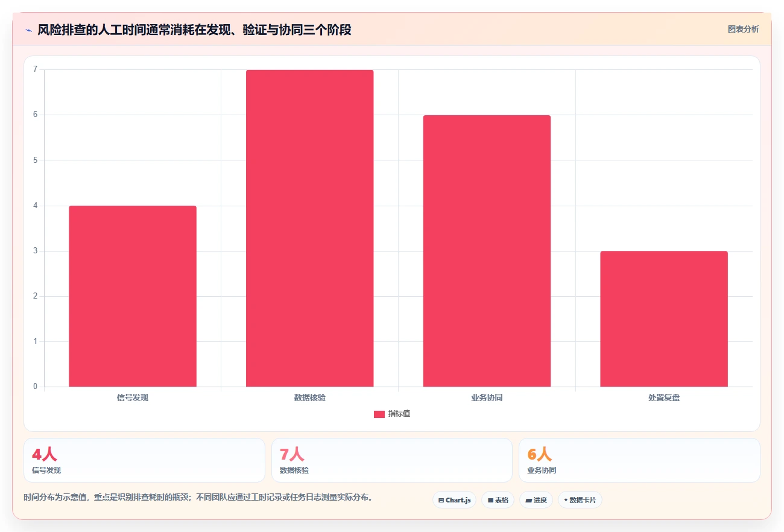Screen dimensions: 784x532
Task: Toggle the 指标值 legend color swatch
Action: (379, 414)
